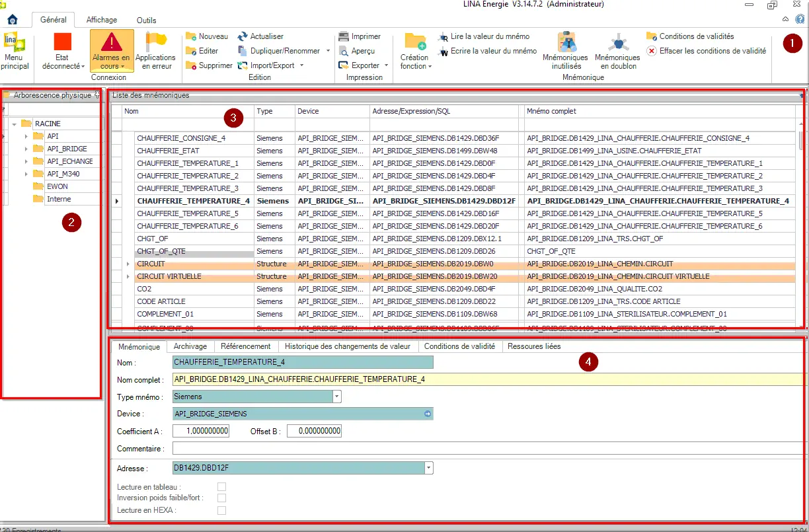Select the Général ribbon tab
Screen dimensions: 809x532
[x=54, y=20]
